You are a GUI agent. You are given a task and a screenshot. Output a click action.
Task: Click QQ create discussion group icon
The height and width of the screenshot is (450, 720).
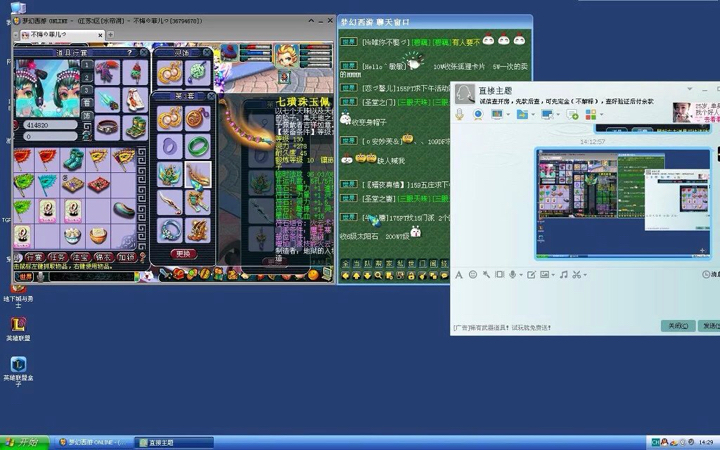572,114
